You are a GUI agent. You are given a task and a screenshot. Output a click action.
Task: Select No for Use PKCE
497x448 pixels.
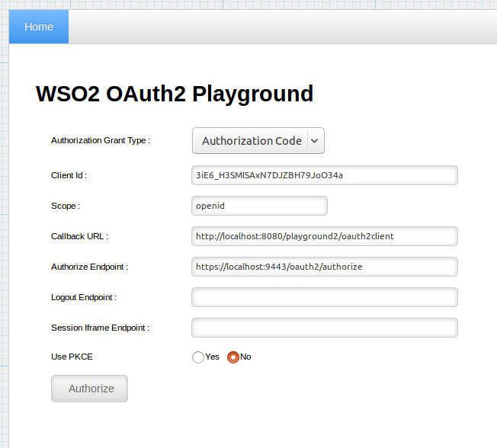click(x=233, y=357)
